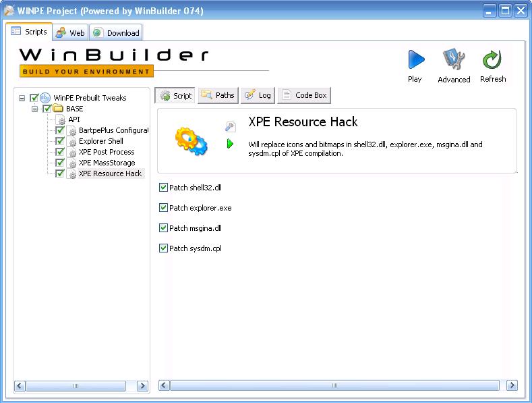Screen dimensions: 532x403
Task: Click the BASE folder icon
Action: (x=58, y=109)
